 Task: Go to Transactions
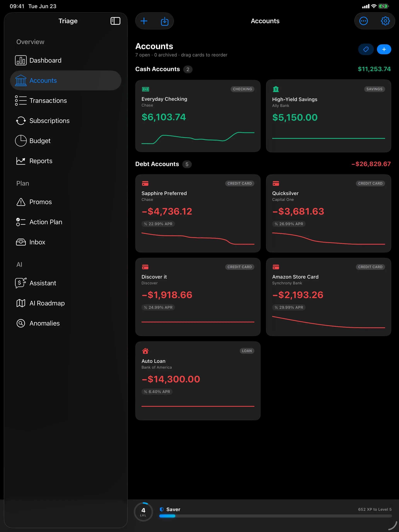(65, 101)
